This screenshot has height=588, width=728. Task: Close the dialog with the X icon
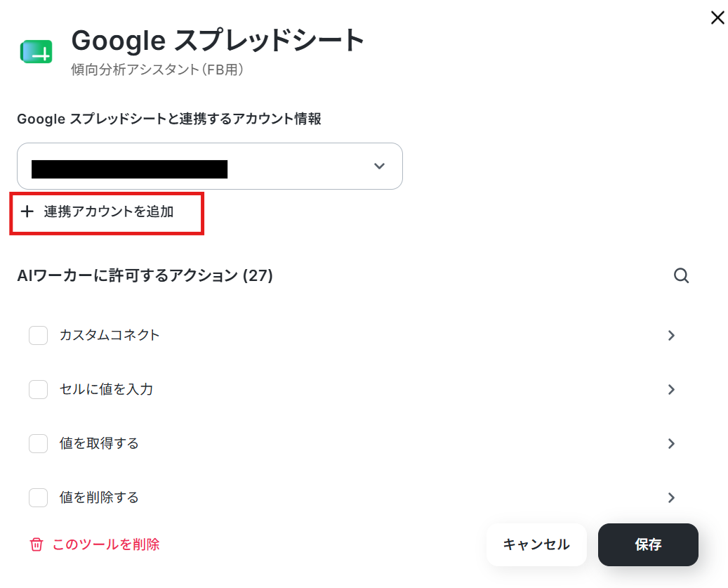pos(717,18)
